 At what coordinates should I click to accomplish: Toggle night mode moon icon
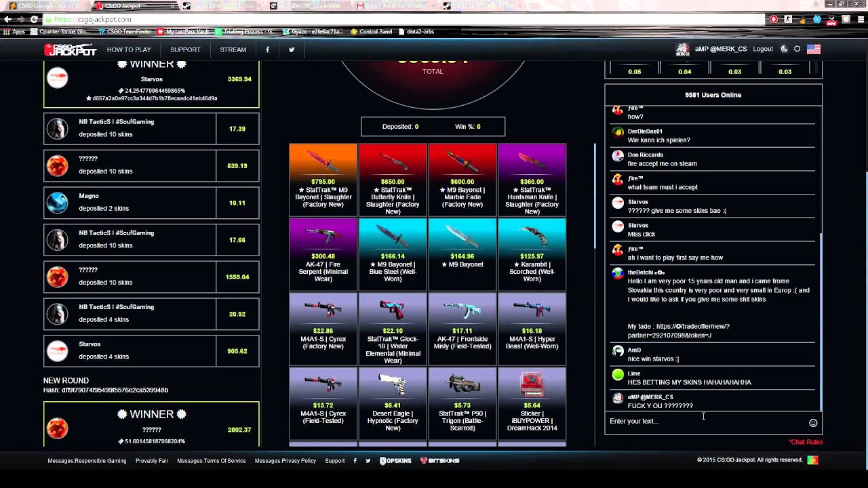785,49
